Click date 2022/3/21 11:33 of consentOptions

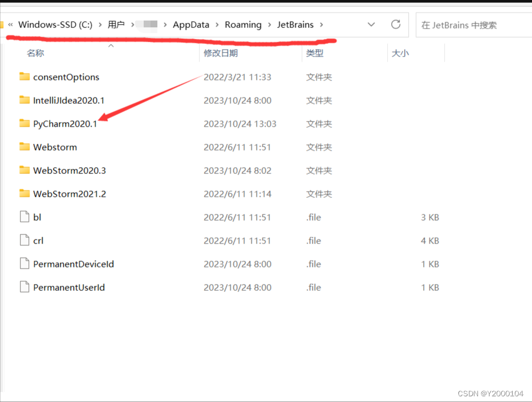point(237,77)
